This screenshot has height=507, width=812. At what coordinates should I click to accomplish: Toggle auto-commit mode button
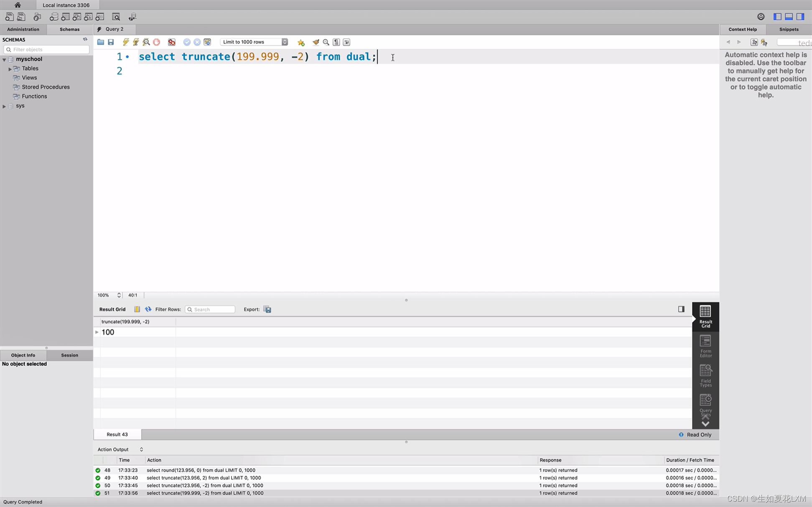click(207, 42)
